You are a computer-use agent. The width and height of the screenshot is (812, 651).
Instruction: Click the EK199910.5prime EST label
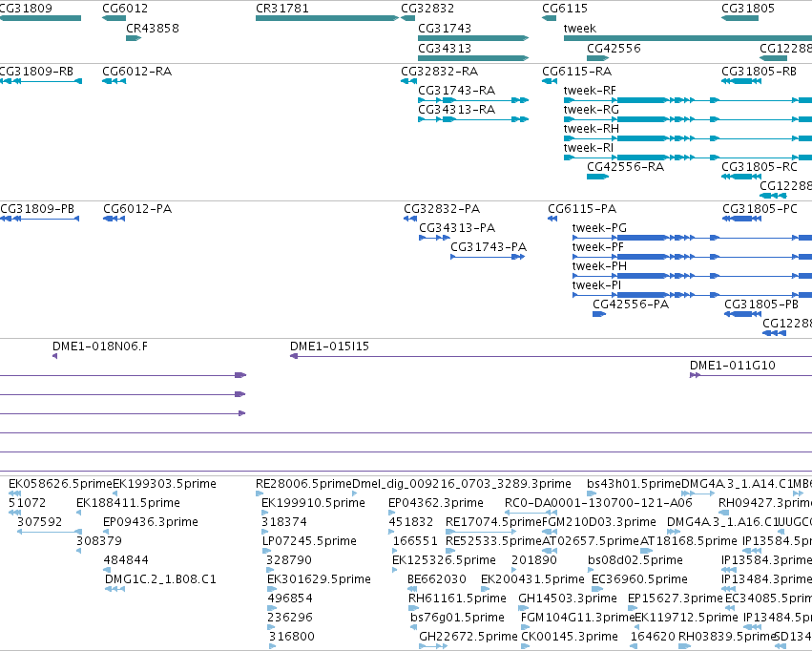click(313, 503)
